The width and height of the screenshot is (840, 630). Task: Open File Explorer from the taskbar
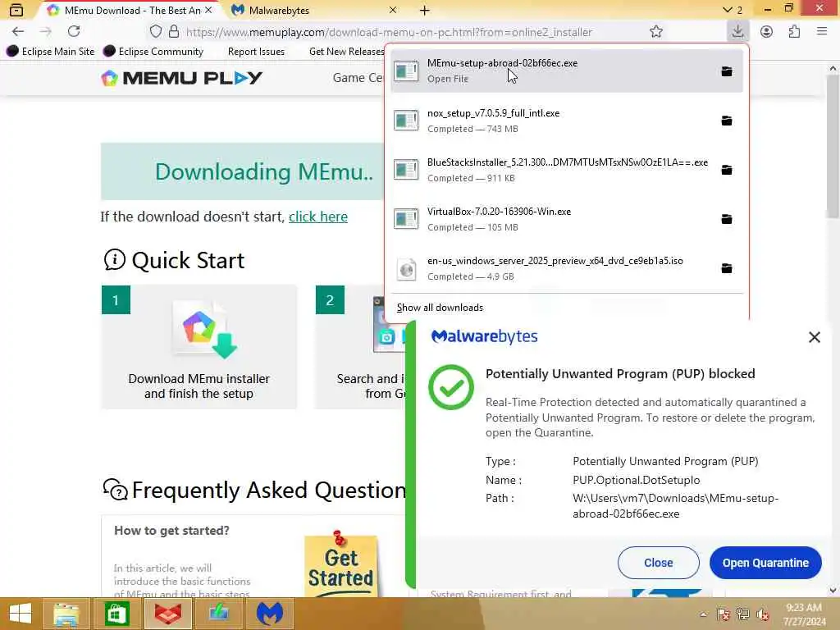(66, 614)
